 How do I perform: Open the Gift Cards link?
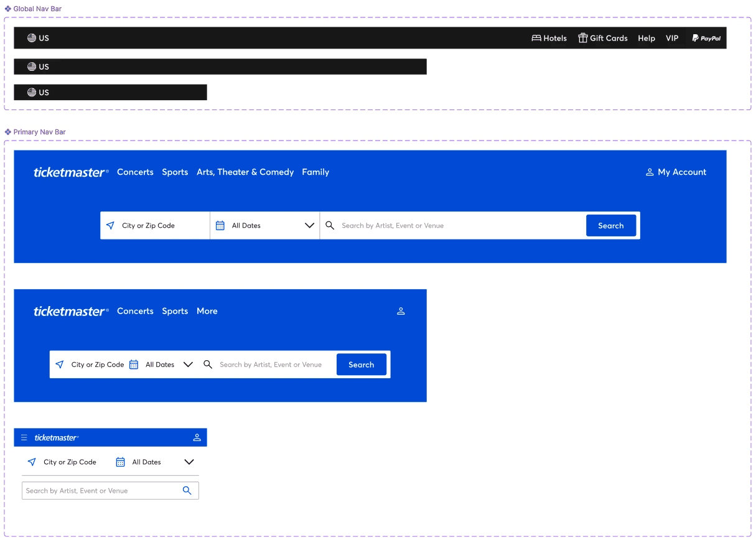click(x=603, y=38)
